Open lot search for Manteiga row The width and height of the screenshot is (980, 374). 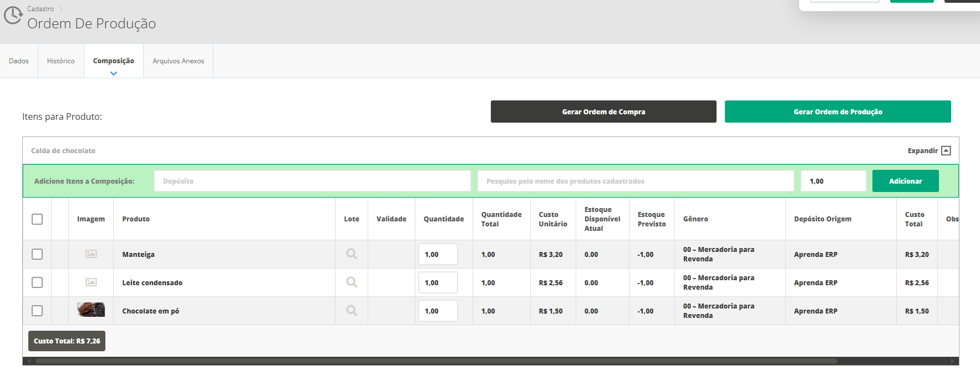pyautogui.click(x=352, y=254)
